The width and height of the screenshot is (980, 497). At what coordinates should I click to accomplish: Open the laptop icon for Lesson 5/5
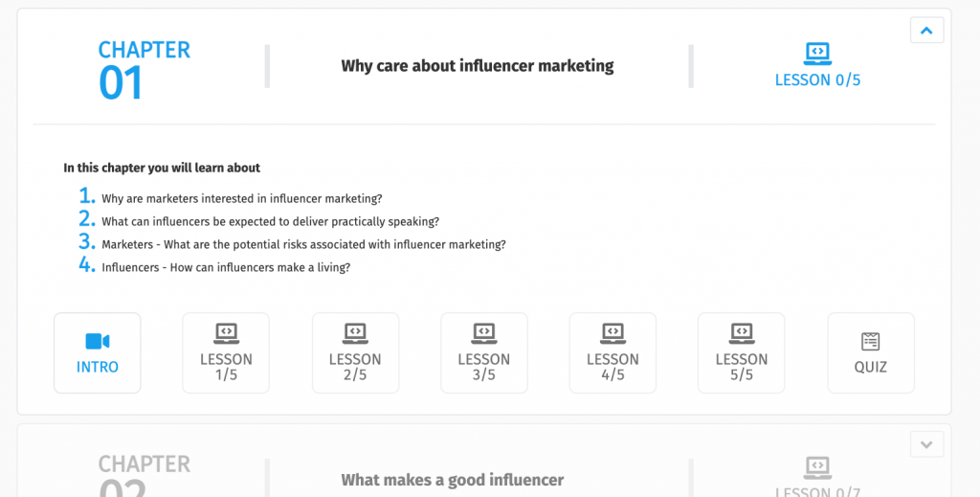point(742,333)
